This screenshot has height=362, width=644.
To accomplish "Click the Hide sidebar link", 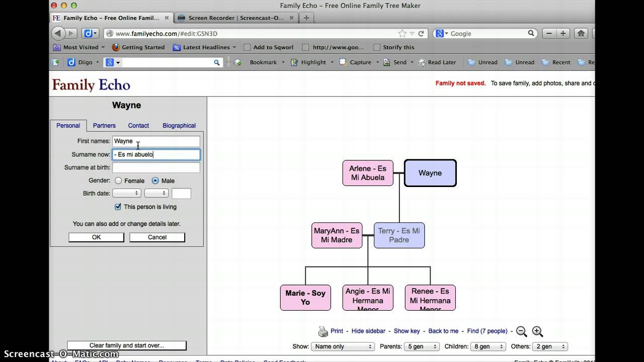I will 368,331.
